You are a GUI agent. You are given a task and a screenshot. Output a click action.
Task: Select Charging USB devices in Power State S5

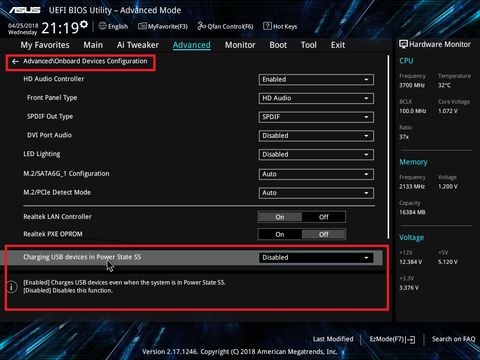click(82, 257)
